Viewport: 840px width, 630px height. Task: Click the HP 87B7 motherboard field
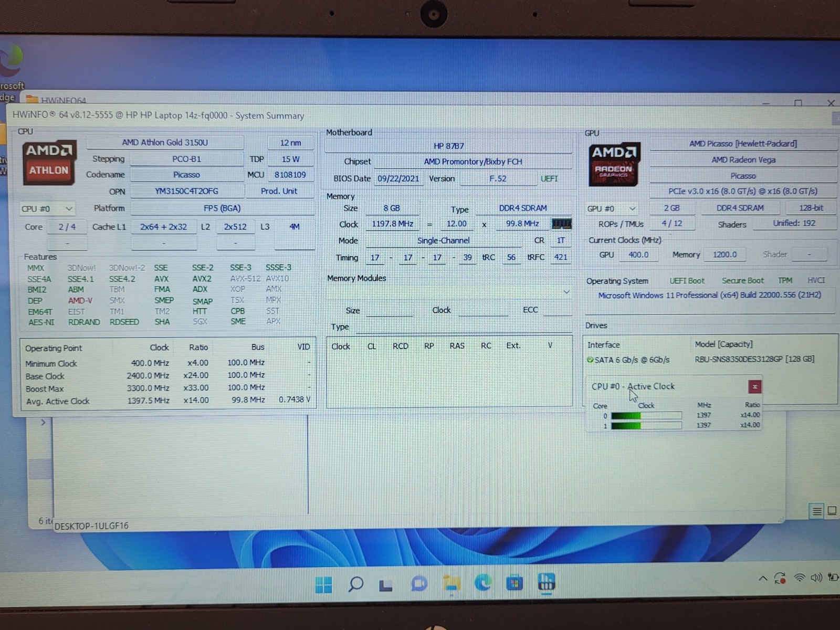(449, 146)
